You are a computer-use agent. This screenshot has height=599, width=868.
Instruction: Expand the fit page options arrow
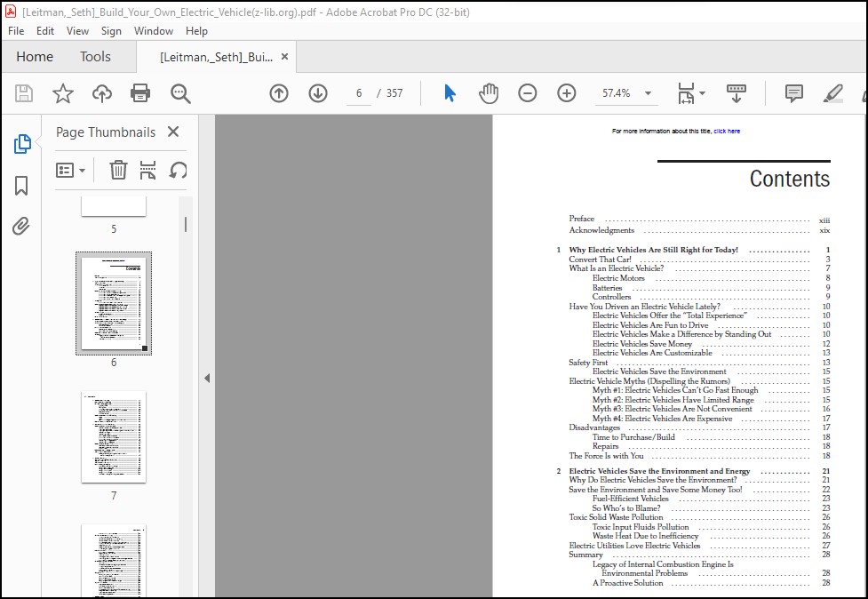click(703, 93)
